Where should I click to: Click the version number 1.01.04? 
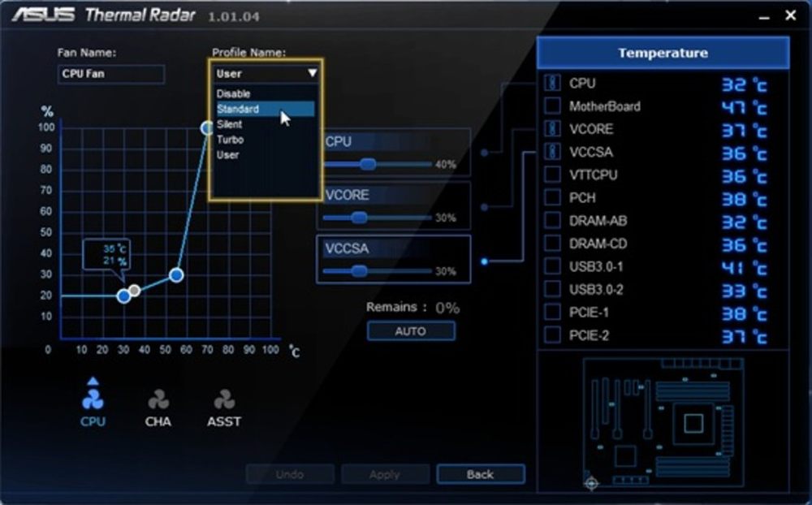click(x=234, y=16)
